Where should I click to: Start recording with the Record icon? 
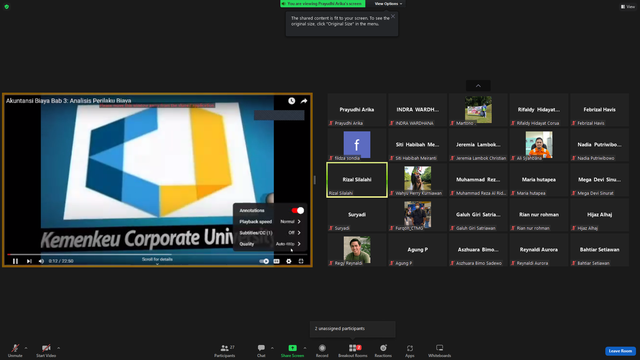click(x=322, y=348)
